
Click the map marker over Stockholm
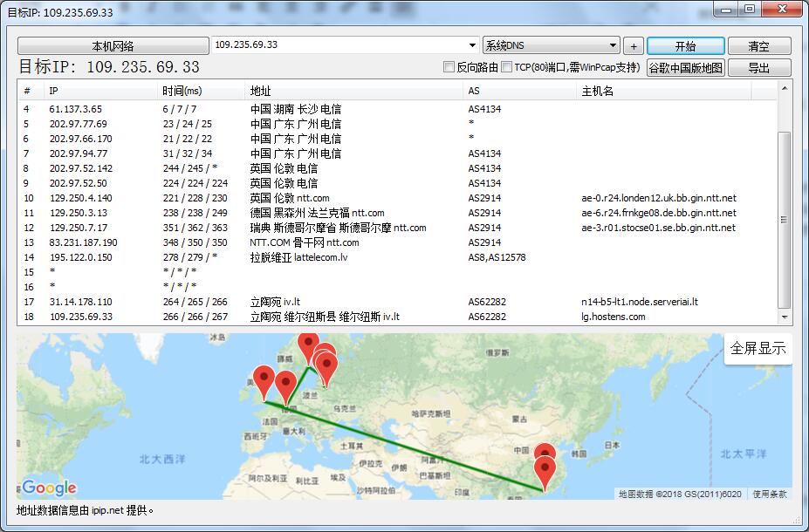(x=308, y=343)
